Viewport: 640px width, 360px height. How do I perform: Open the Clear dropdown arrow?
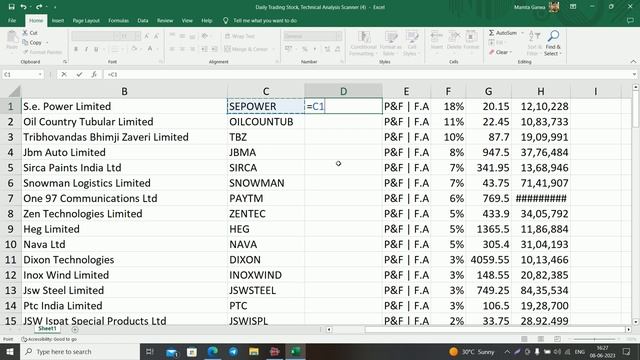(x=511, y=52)
